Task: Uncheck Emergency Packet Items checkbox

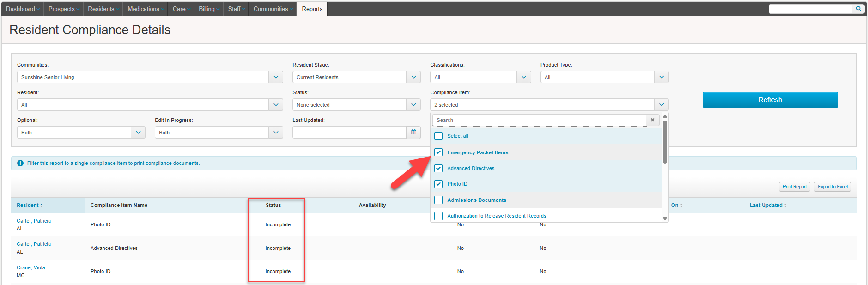Action: pyautogui.click(x=438, y=152)
